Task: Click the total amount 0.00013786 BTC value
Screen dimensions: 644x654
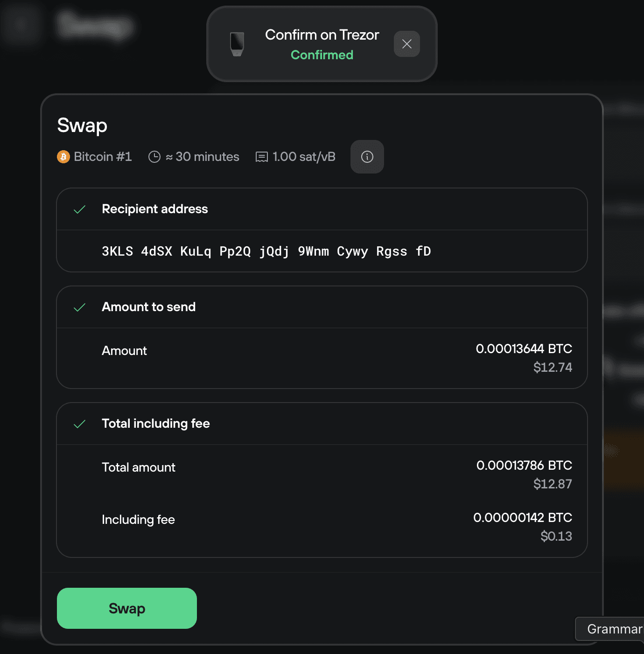Action: (524, 465)
